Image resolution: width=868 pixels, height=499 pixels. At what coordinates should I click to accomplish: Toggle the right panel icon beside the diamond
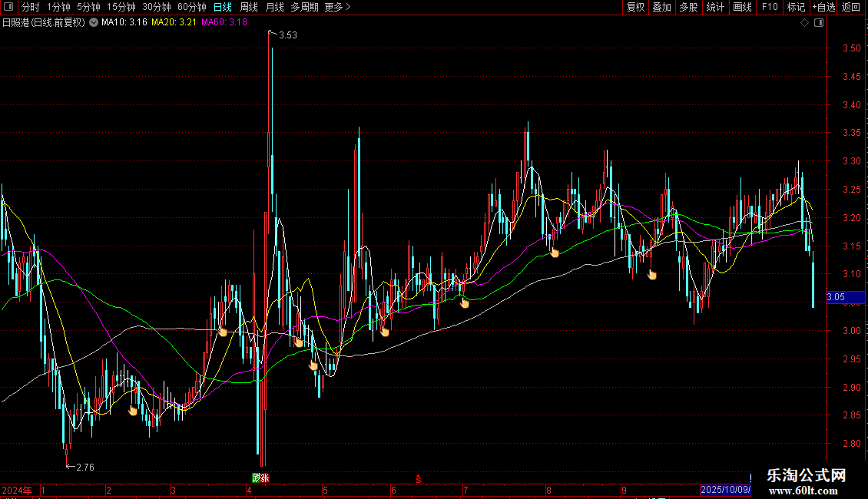819,23
